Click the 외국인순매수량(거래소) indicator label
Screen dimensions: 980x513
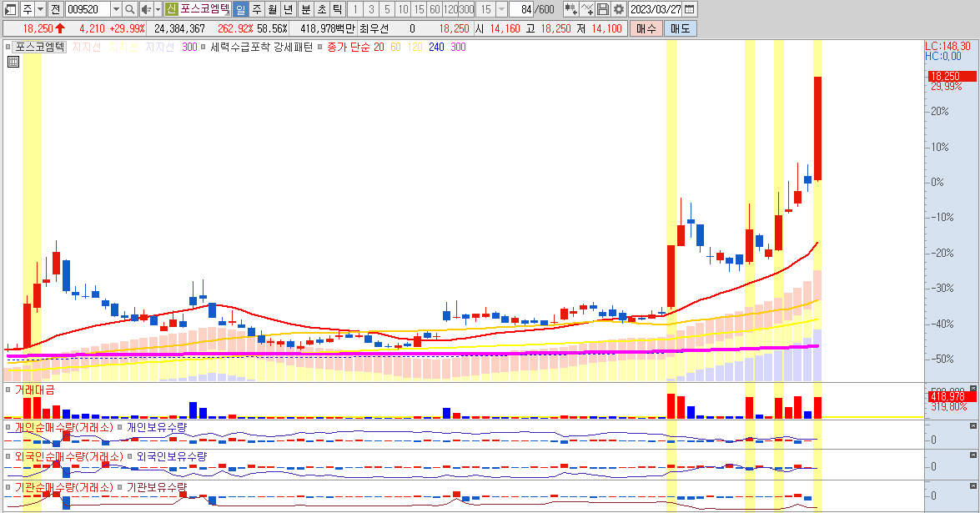tap(68, 457)
